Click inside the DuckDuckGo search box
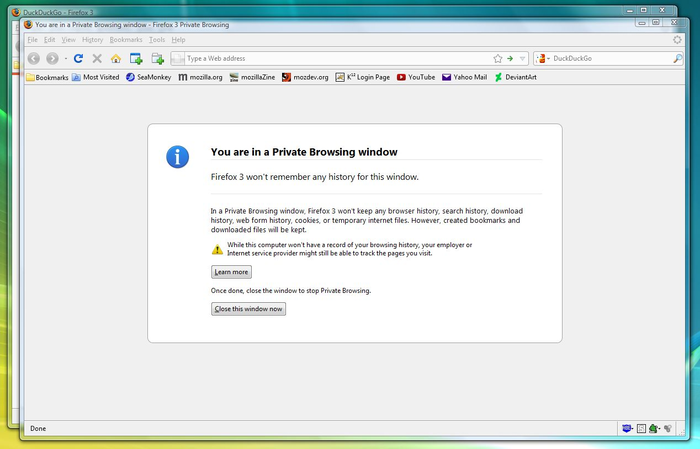Viewport: 700px width, 449px height. pos(612,58)
